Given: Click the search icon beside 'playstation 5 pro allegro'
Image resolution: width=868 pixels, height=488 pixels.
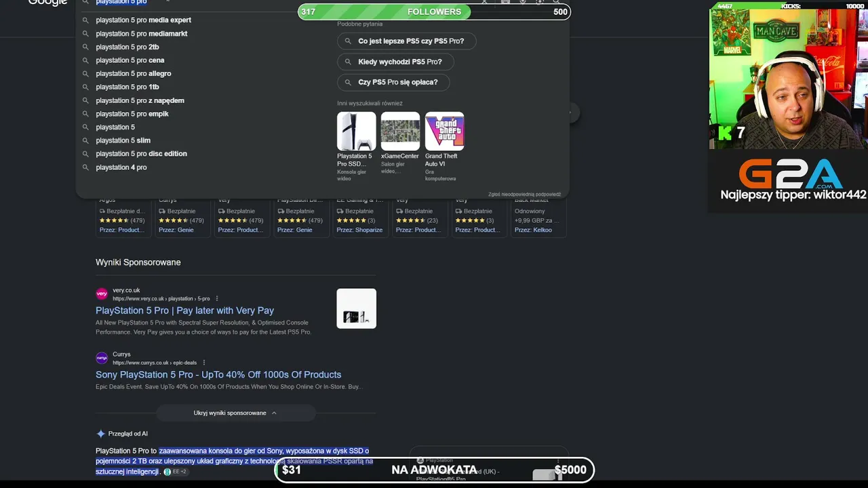Looking at the screenshot, I should click(x=85, y=74).
